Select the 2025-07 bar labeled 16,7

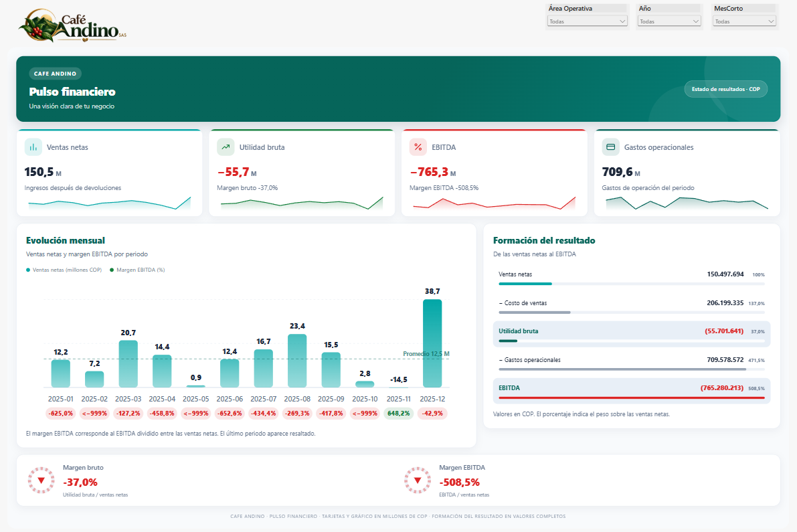pyautogui.click(x=263, y=369)
